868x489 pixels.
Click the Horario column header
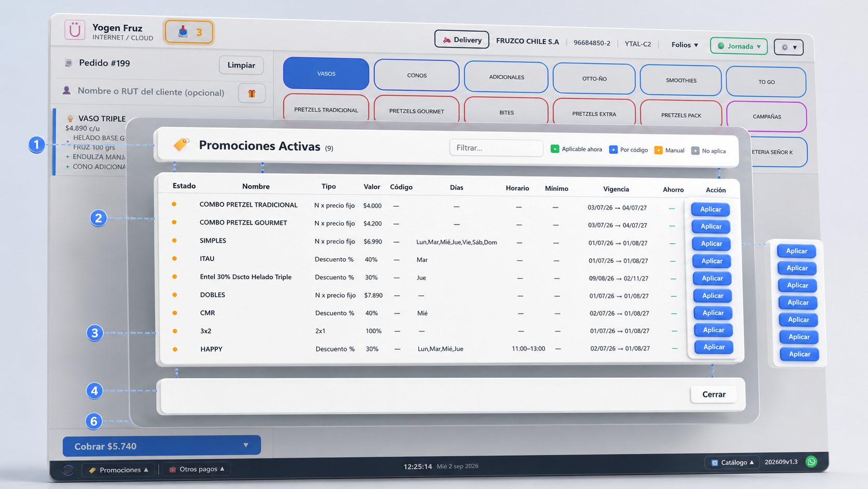pyautogui.click(x=518, y=188)
